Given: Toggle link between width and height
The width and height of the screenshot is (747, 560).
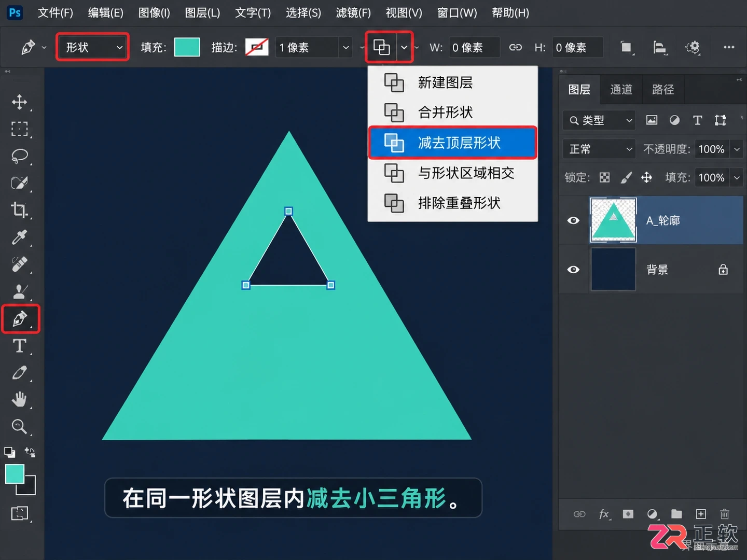Looking at the screenshot, I should point(515,48).
